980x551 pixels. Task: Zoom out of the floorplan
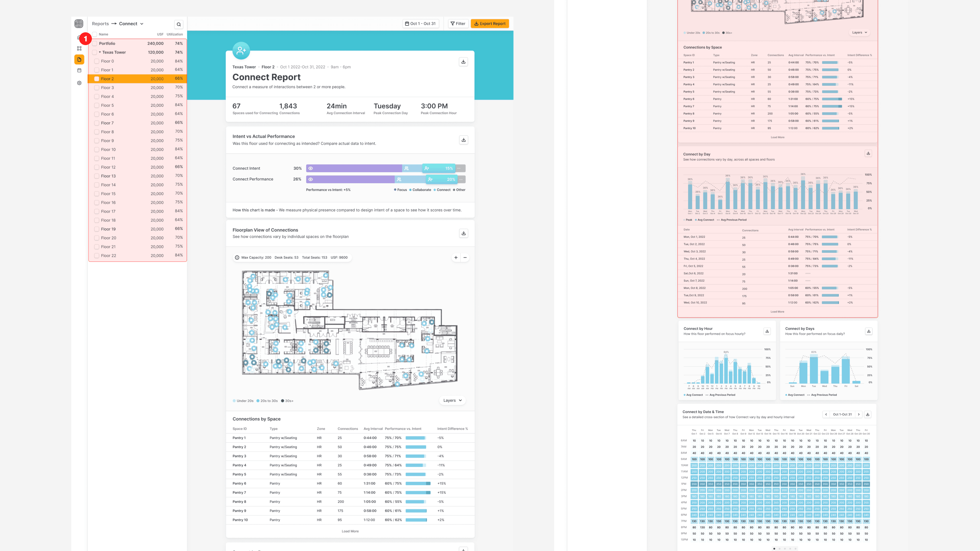(x=465, y=257)
